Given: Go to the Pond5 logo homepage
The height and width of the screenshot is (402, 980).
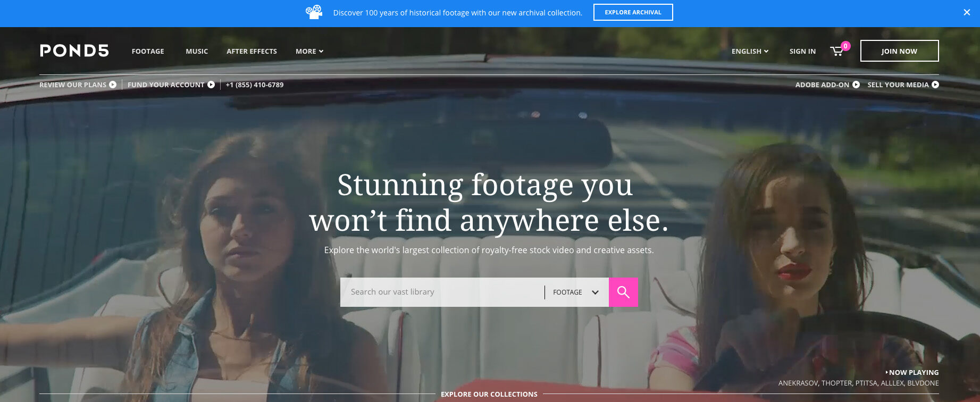Looking at the screenshot, I should click(x=74, y=51).
